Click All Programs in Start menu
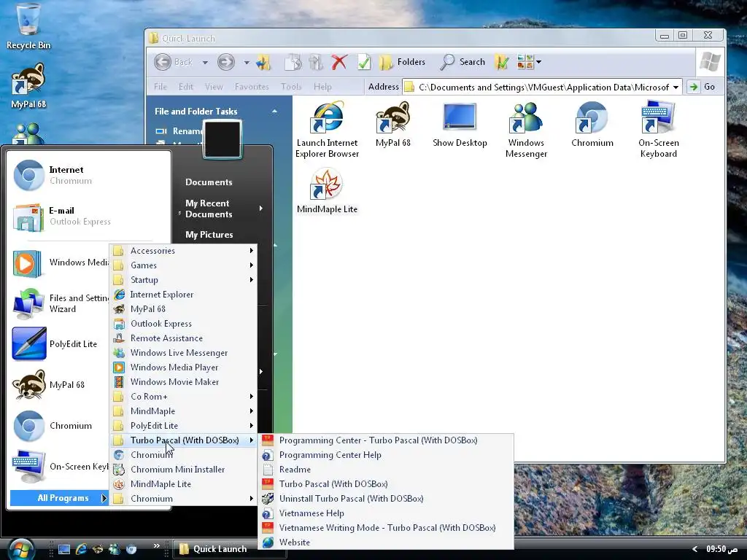747x560 pixels. (x=60, y=498)
